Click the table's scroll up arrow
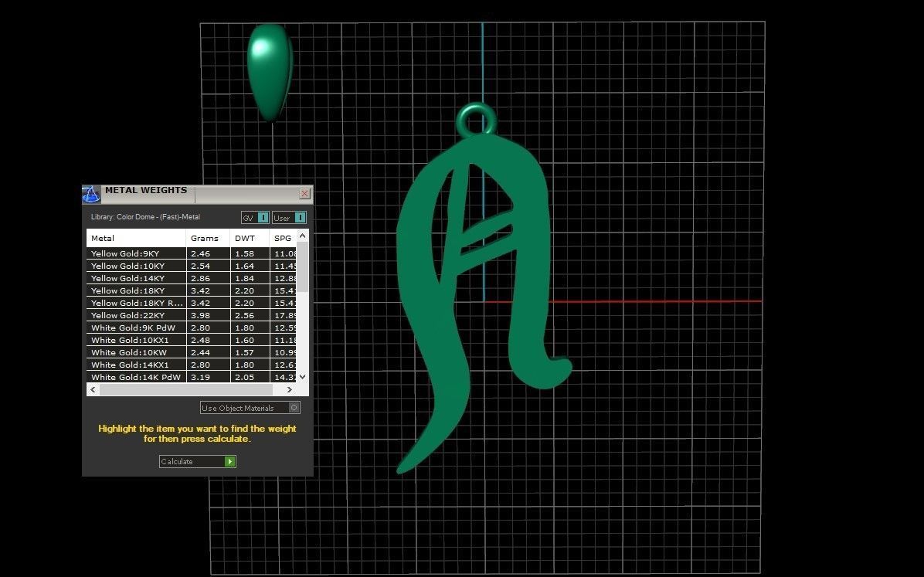The image size is (924, 577). pos(302,236)
